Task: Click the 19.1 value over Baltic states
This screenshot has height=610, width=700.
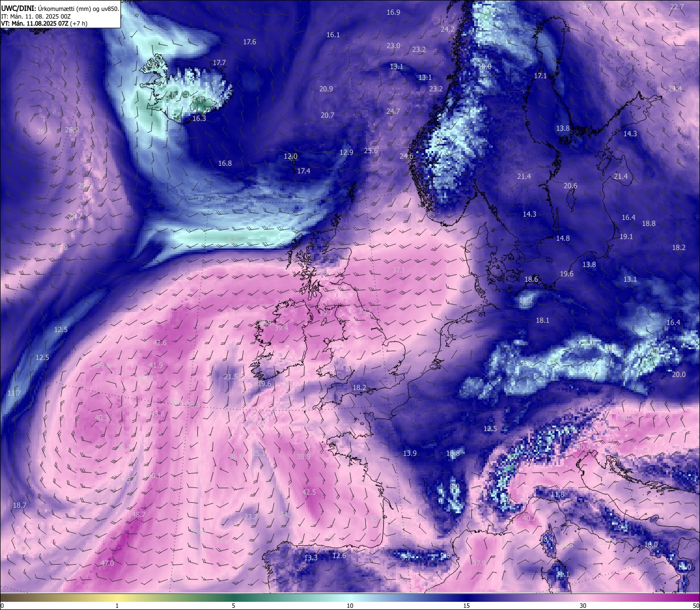Action: coord(626,236)
